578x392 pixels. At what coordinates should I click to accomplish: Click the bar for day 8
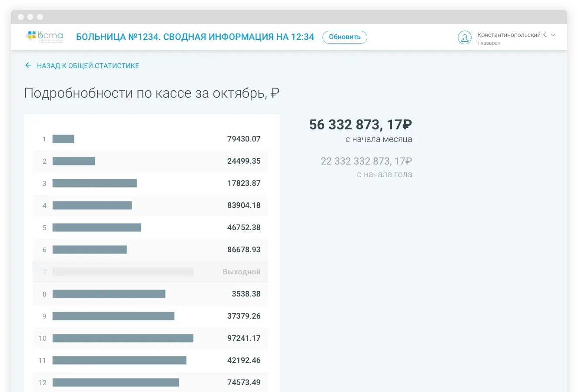point(109,294)
